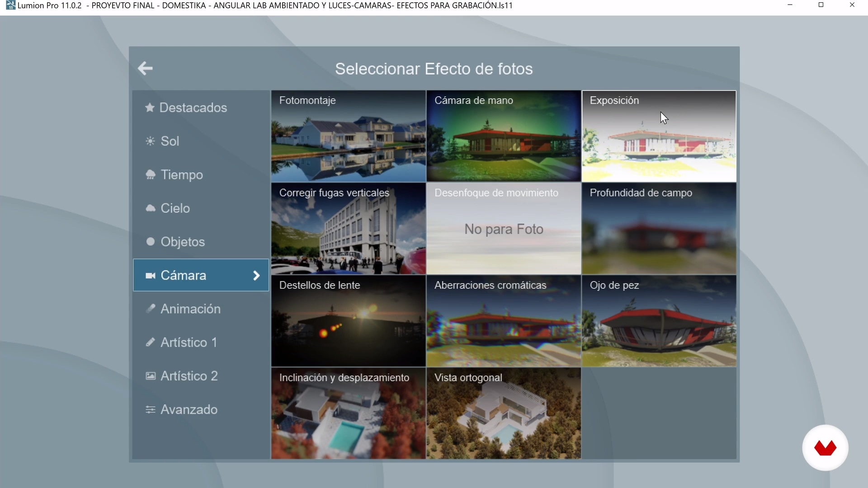This screenshot has width=868, height=488.
Task: Maximize the Lumion window
Action: point(821,5)
